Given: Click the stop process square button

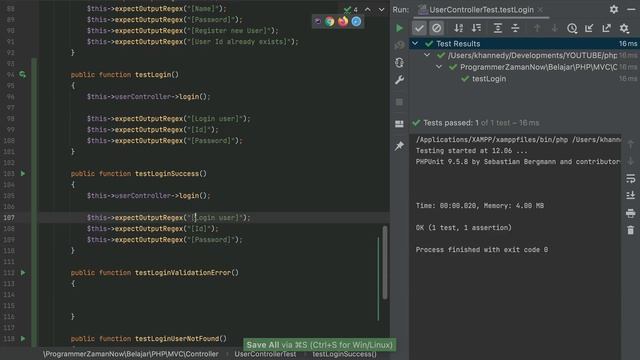Looking at the screenshot, I should coord(399,102).
